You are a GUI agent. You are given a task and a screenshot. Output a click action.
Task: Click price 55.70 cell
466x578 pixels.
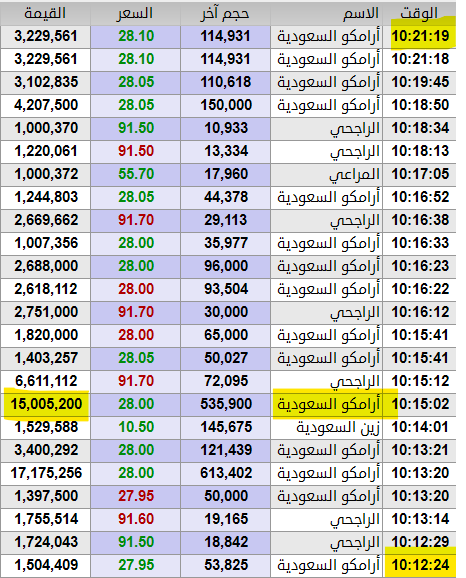pos(135,174)
